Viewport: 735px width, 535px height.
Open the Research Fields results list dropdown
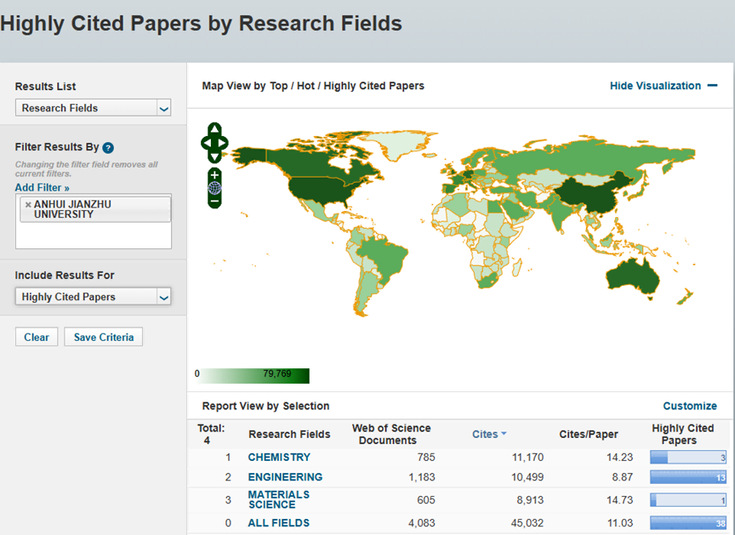click(93, 108)
